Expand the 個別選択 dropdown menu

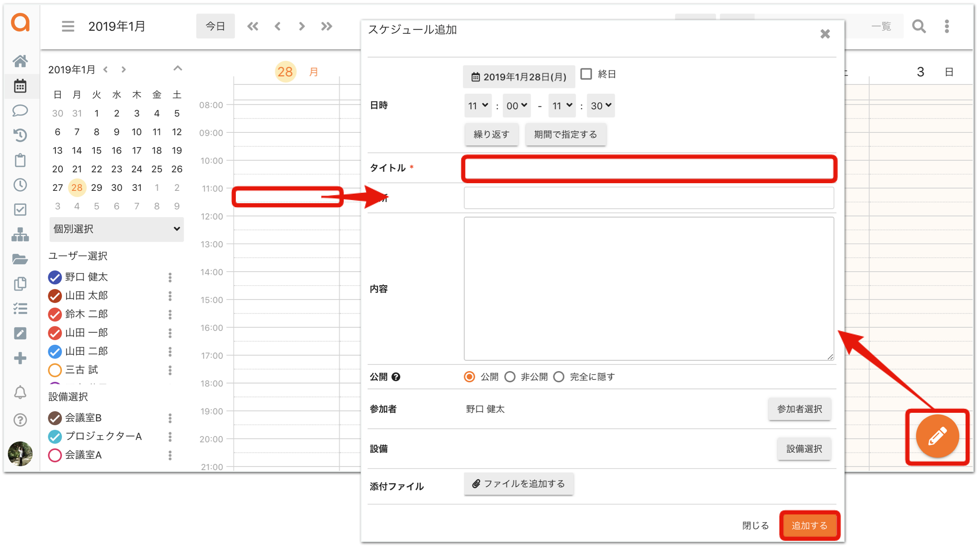click(x=116, y=228)
